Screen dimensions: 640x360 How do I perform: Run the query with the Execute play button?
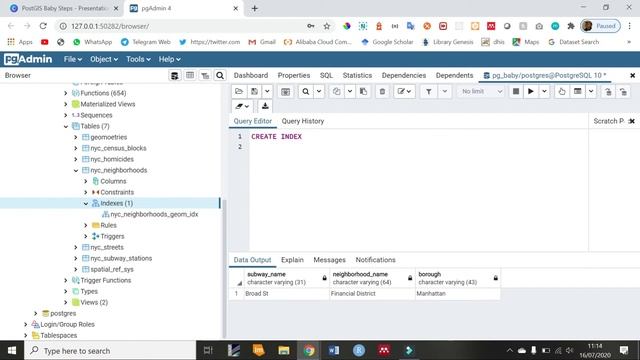click(531, 91)
